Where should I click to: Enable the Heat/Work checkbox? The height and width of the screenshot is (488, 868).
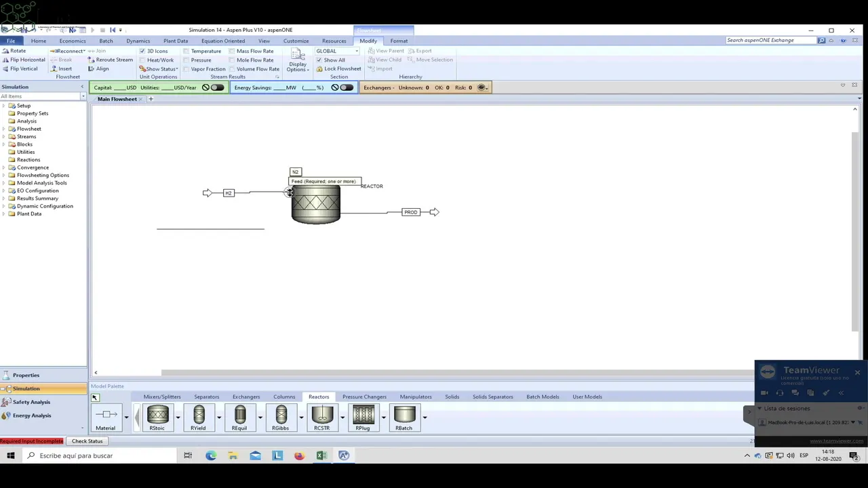[142, 60]
